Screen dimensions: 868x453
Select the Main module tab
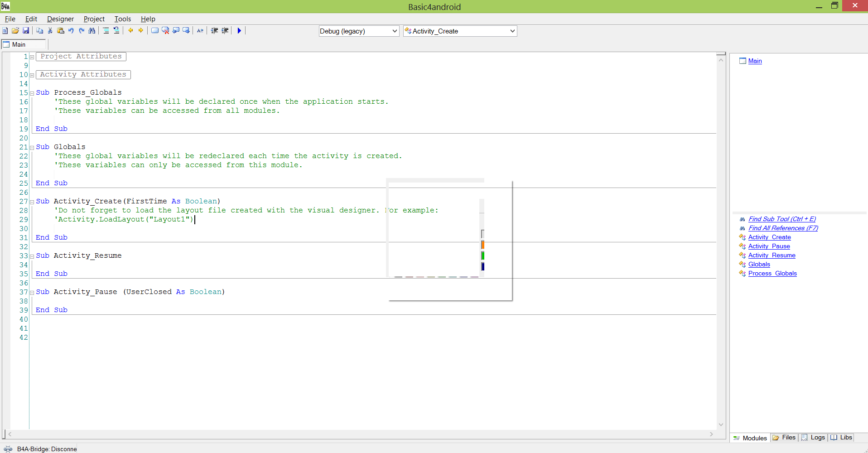24,44
